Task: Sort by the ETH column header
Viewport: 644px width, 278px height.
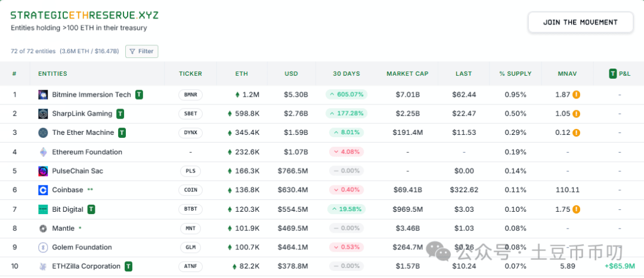Action: pyautogui.click(x=241, y=74)
